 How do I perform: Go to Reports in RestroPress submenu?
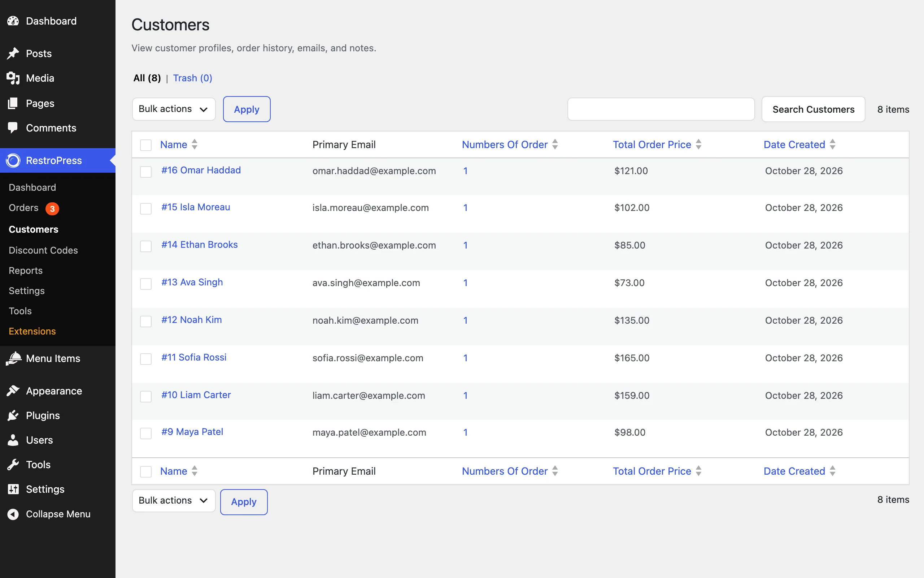pos(26,271)
